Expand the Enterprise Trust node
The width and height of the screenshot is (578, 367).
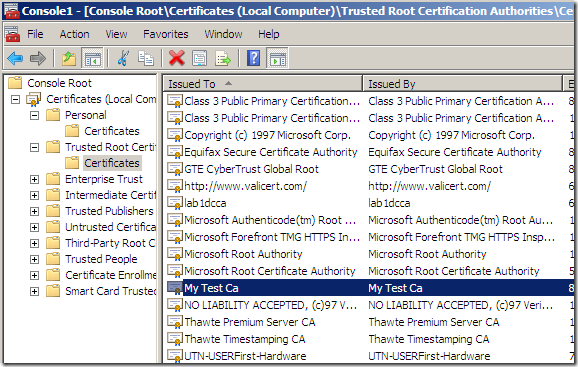(34, 179)
